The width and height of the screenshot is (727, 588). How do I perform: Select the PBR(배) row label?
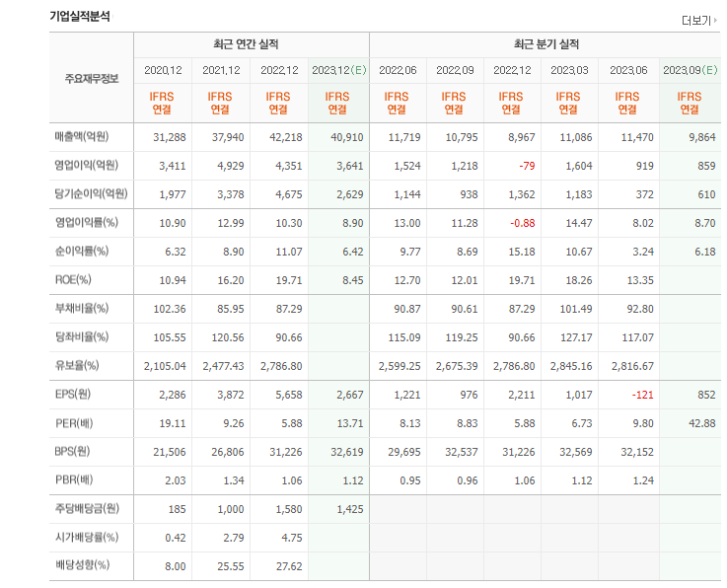[x=74, y=479]
